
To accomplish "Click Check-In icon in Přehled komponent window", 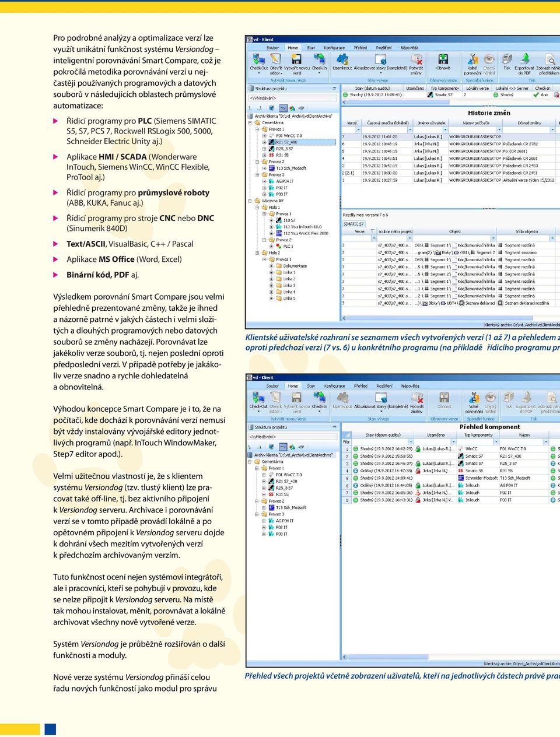I will [319, 398].
